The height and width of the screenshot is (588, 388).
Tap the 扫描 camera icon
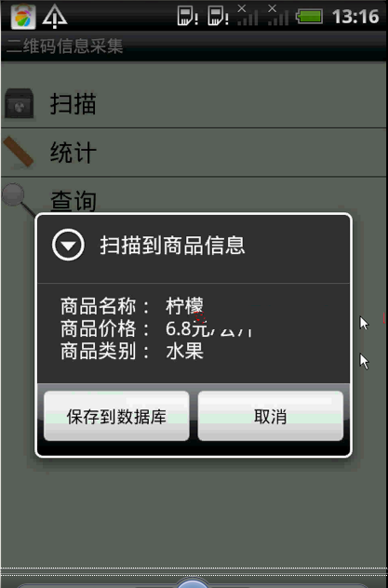pos(20,103)
